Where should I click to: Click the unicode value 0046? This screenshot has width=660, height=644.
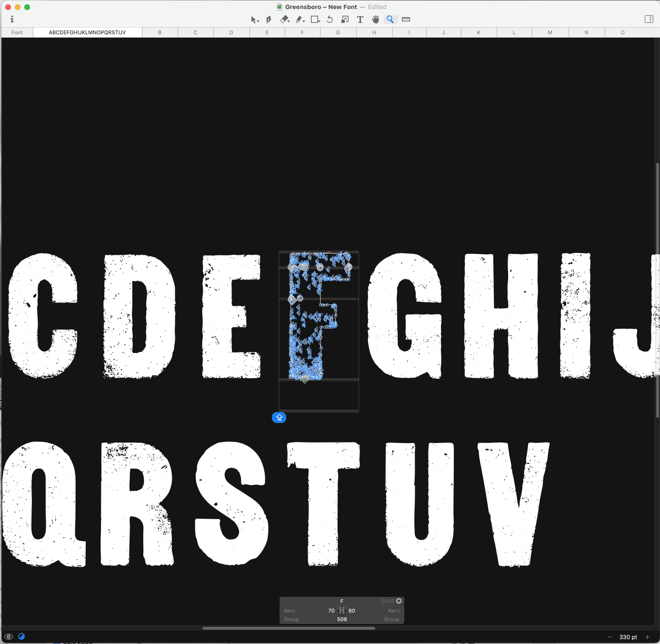point(387,601)
